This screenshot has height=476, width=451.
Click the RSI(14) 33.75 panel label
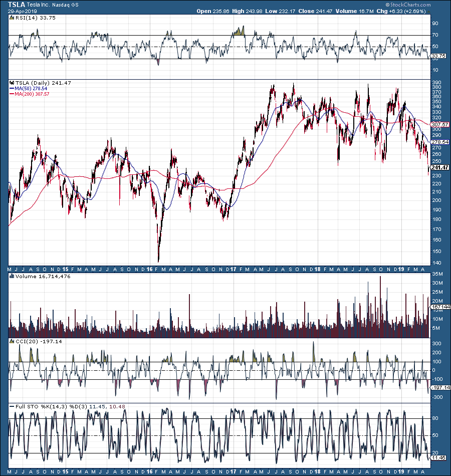pos(35,18)
